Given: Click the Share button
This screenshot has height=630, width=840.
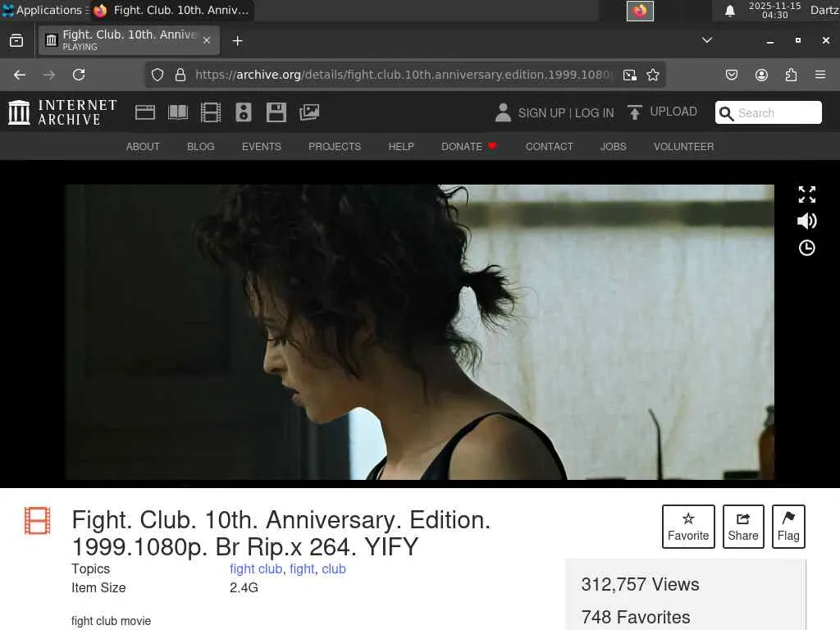Looking at the screenshot, I should (x=743, y=527).
